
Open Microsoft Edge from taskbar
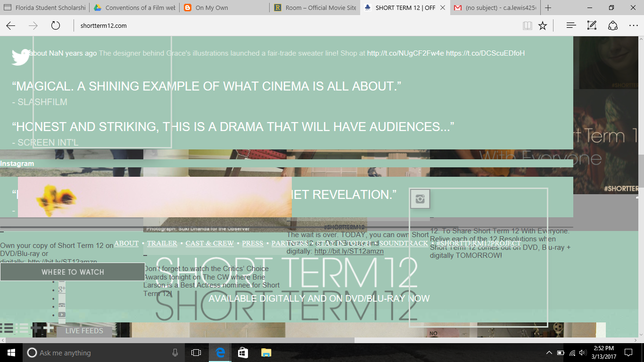coord(220,353)
